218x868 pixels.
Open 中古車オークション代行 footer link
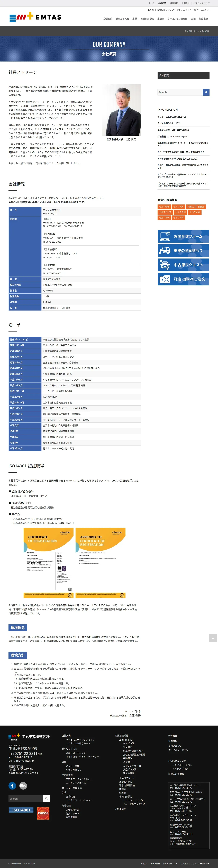tap(78, 779)
